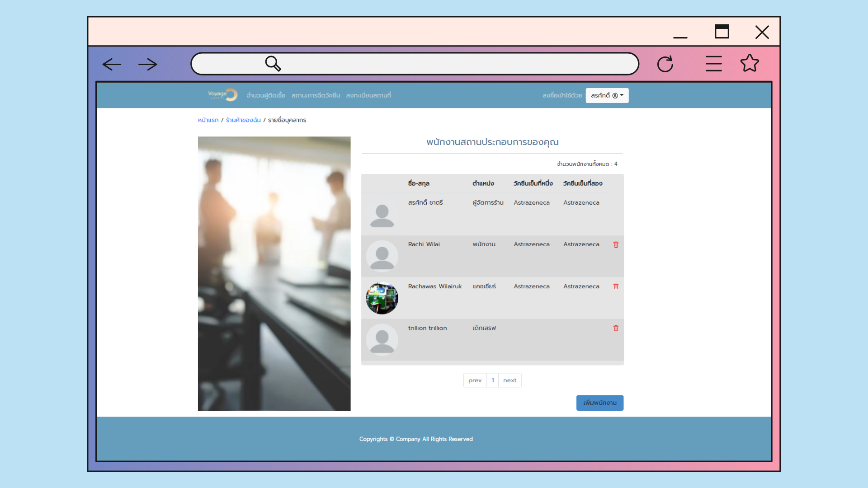Image resolution: width=868 pixels, height=488 pixels.
Task: Click the avatar of สรศักดิ์ ชาตรี
Action: pyautogui.click(x=382, y=215)
